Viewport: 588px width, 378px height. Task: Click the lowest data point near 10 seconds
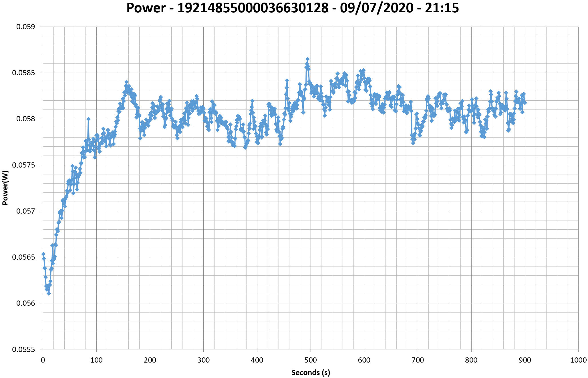pos(49,293)
